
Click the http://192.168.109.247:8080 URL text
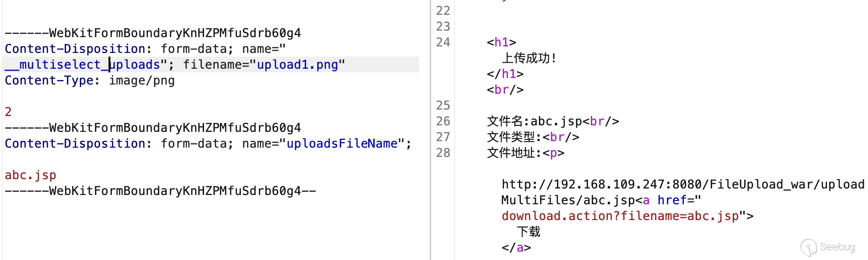602,184
